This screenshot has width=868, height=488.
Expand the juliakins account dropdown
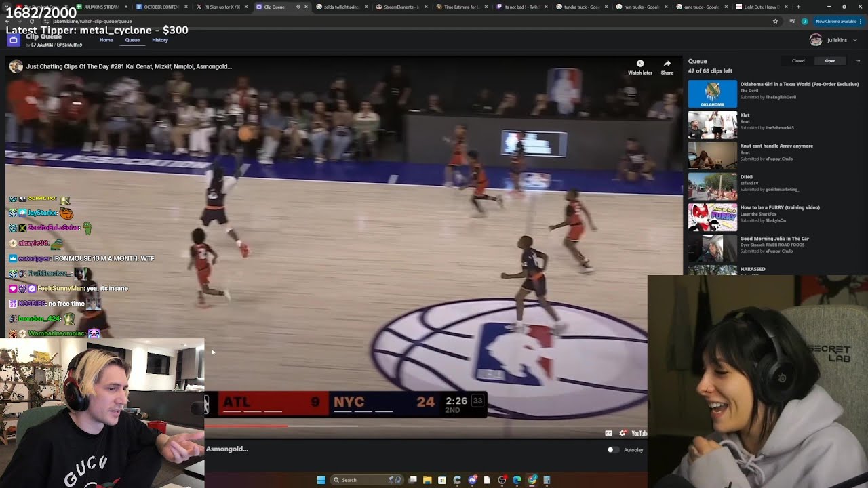pos(854,40)
